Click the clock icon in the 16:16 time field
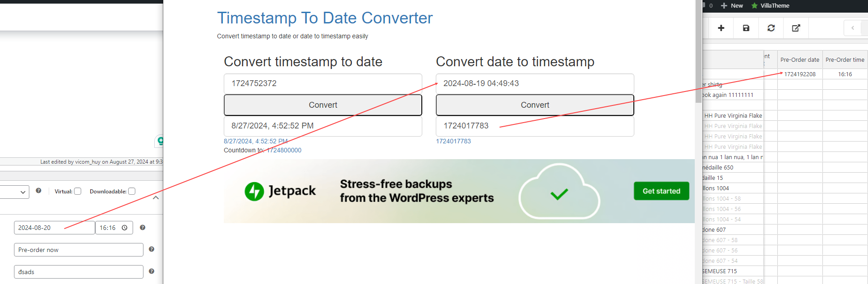The width and height of the screenshot is (868, 284). pos(125,228)
